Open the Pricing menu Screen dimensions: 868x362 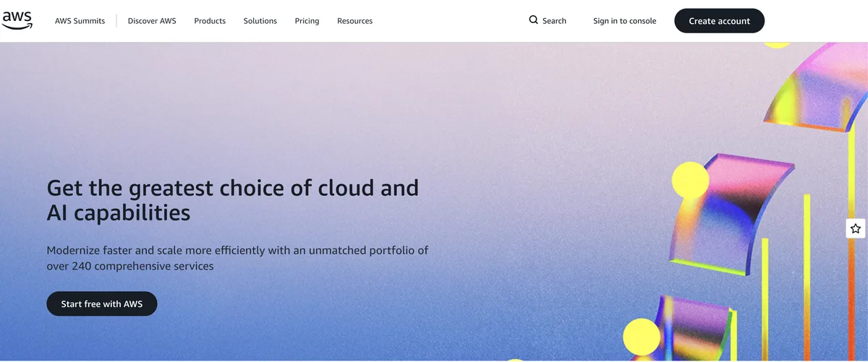click(x=307, y=21)
